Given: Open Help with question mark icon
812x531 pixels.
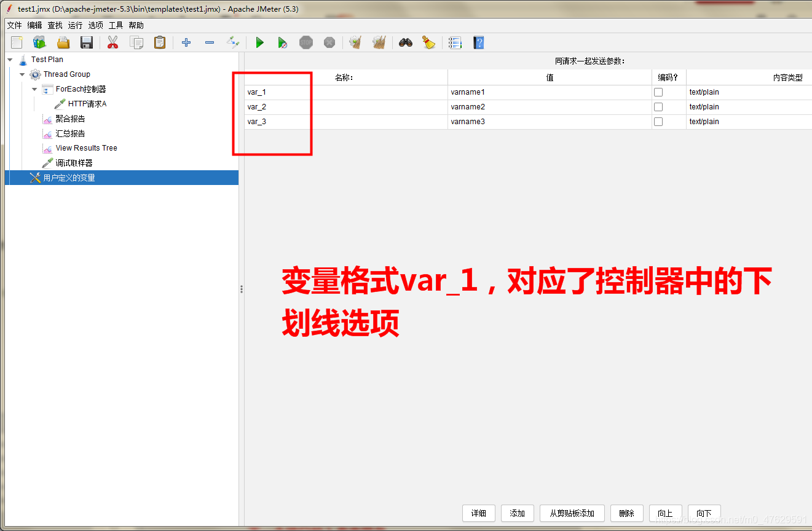Looking at the screenshot, I should tap(479, 42).
